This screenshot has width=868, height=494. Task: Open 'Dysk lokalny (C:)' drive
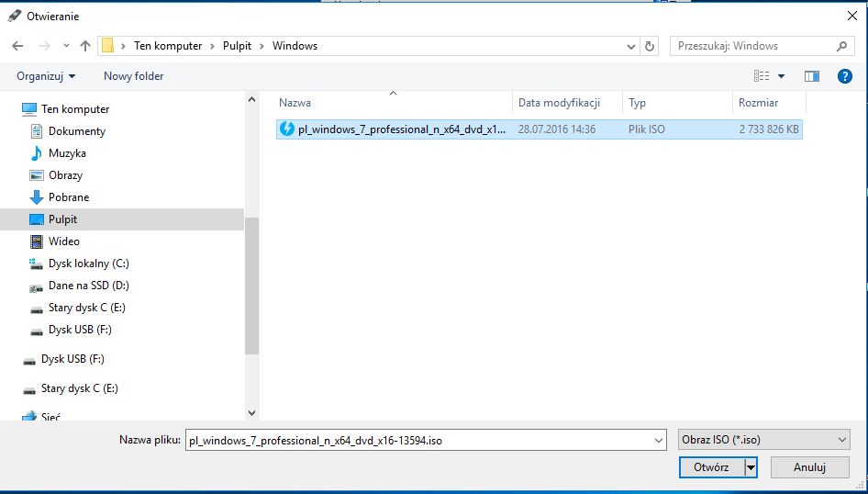pyautogui.click(x=89, y=264)
